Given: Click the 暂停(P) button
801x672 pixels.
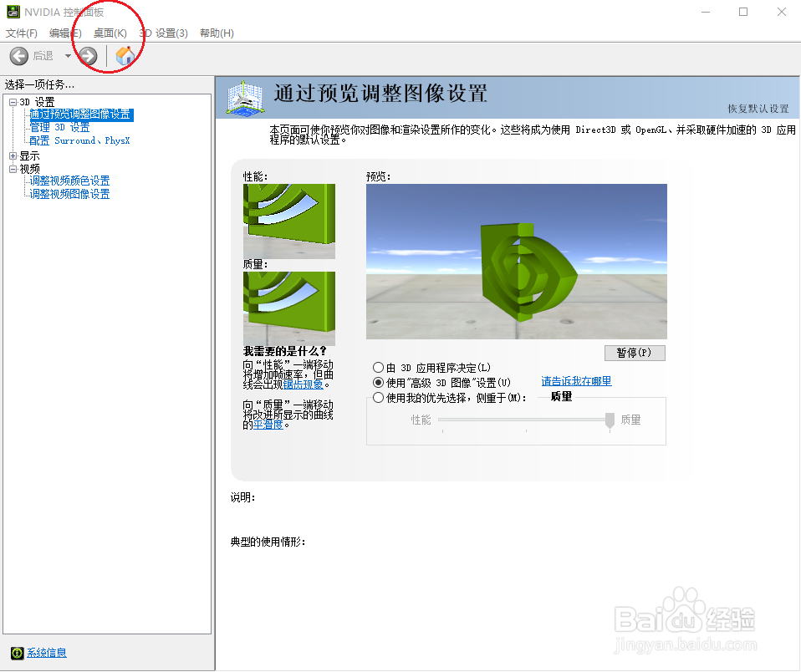Looking at the screenshot, I should point(634,353).
